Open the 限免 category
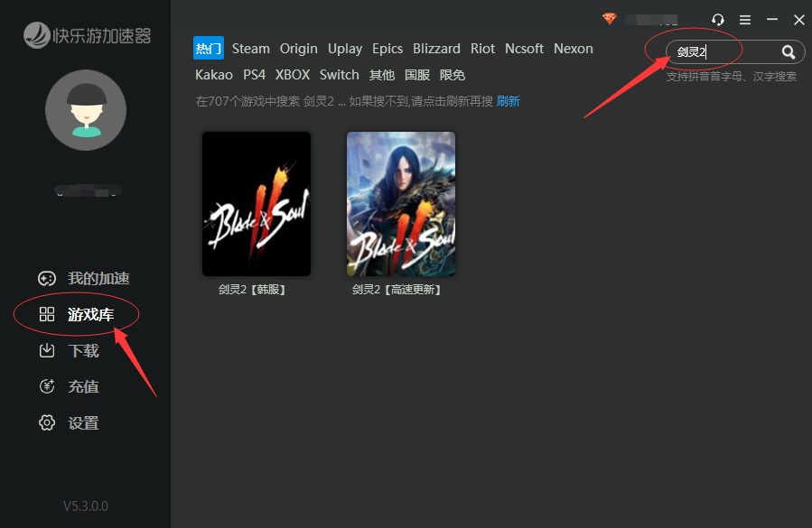This screenshot has width=812, height=528. point(453,75)
